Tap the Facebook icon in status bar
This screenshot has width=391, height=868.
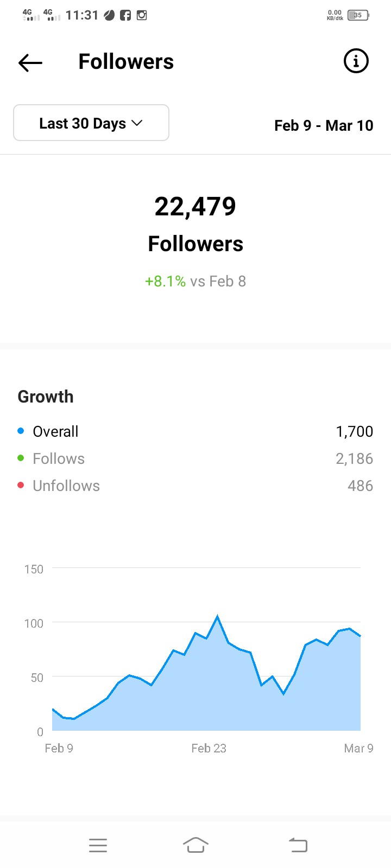point(125,15)
